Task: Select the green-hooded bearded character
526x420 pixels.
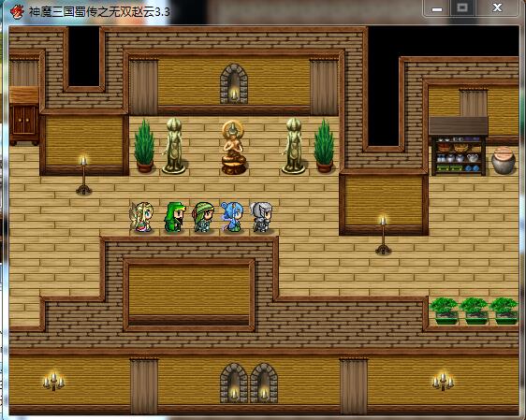Action: [174, 217]
